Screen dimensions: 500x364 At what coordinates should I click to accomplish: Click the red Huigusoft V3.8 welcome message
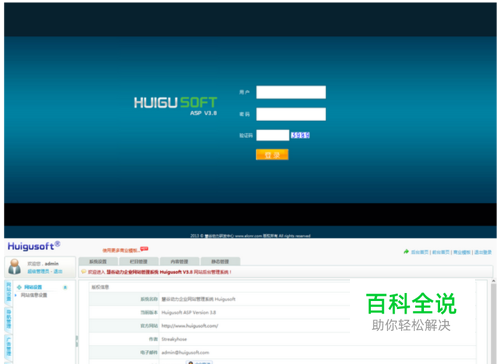pyautogui.click(x=160, y=272)
